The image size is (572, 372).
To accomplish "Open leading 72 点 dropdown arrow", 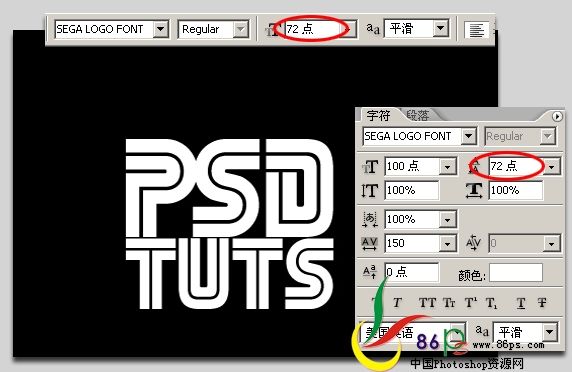I will coord(552,167).
